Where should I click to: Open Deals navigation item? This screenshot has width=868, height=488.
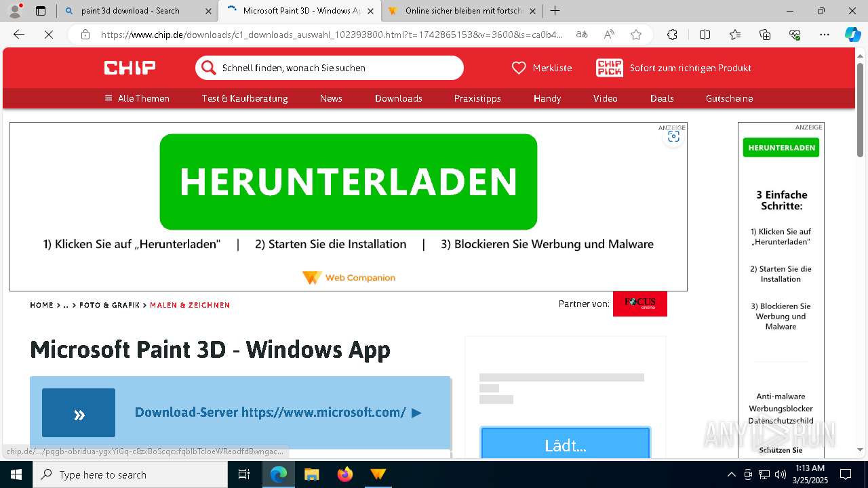tap(662, 98)
